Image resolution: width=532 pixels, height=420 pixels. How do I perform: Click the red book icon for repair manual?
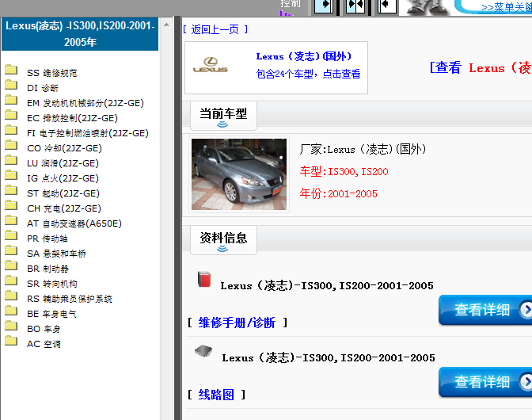pyautogui.click(x=204, y=280)
